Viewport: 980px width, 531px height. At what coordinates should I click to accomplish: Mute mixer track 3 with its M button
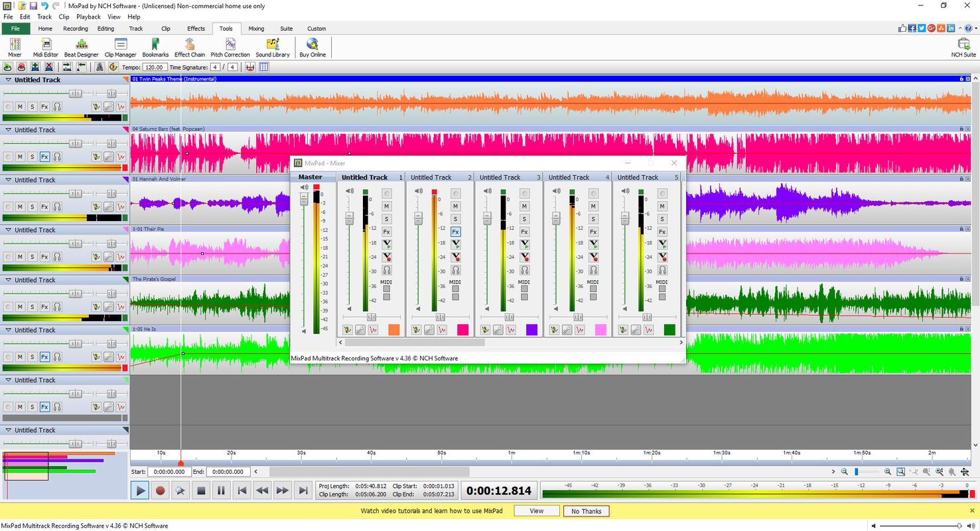click(525, 206)
